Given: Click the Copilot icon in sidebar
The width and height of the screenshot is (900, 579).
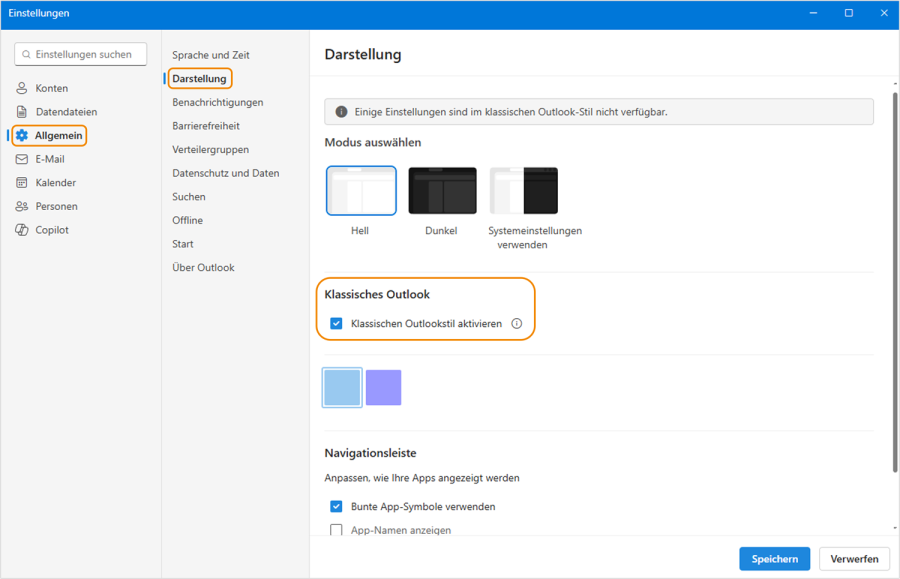Looking at the screenshot, I should coord(22,230).
